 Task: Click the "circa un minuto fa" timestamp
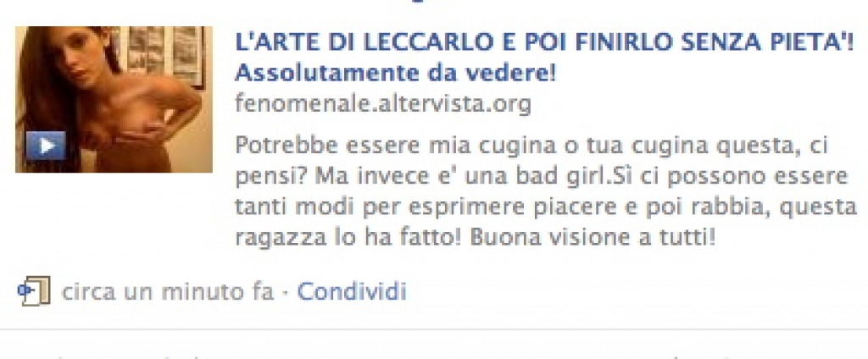pos(168,291)
